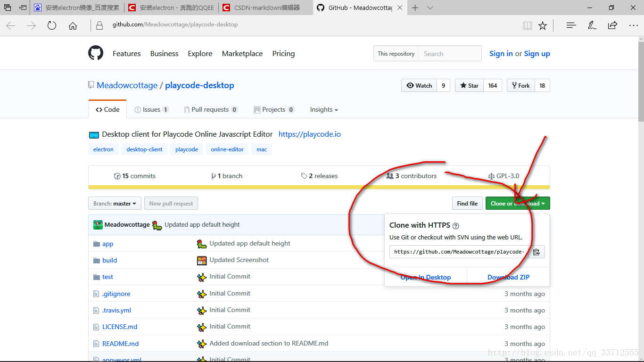Click the GitHub Octocat logo
Image resolution: width=644 pixels, height=362 pixels.
click(x=96, y=53)
